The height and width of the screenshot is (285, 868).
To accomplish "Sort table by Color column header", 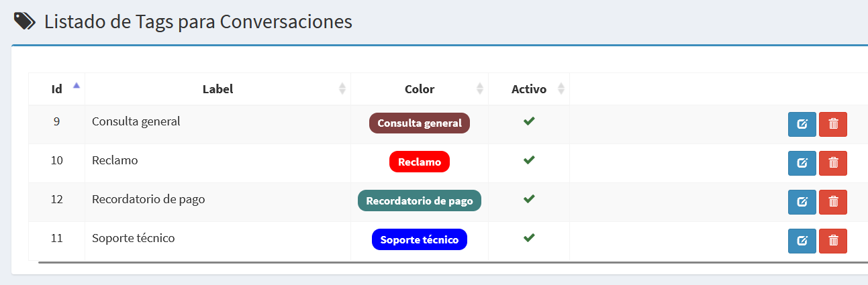I will 420,89.
